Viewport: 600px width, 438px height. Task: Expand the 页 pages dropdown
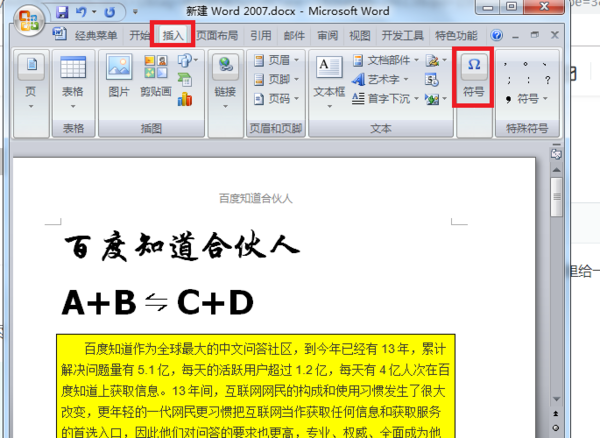pyautogui.click(x=31, y=106)
